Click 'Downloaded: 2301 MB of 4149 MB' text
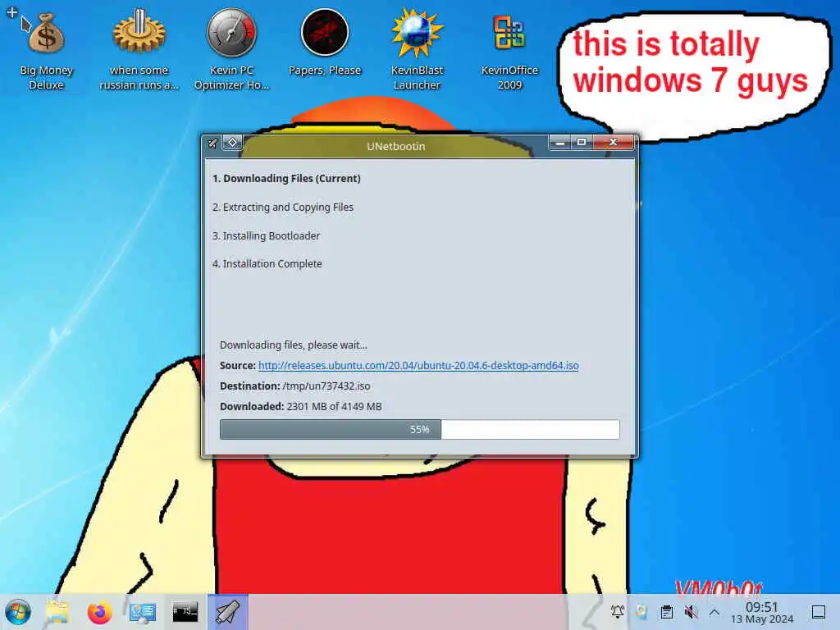 [x=300, y=407]
